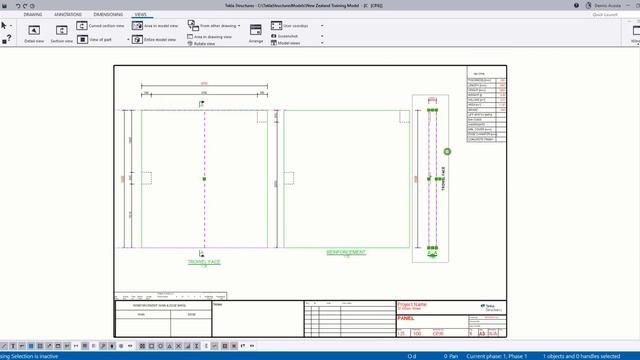Switch to the ANNOTATIONS ribbon tab
640x360 pixels.
pyautogui.click(x=68, y=15)
